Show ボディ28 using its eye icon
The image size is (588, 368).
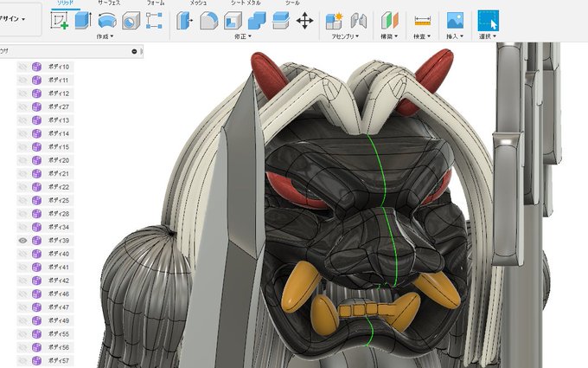pos(22,214)
